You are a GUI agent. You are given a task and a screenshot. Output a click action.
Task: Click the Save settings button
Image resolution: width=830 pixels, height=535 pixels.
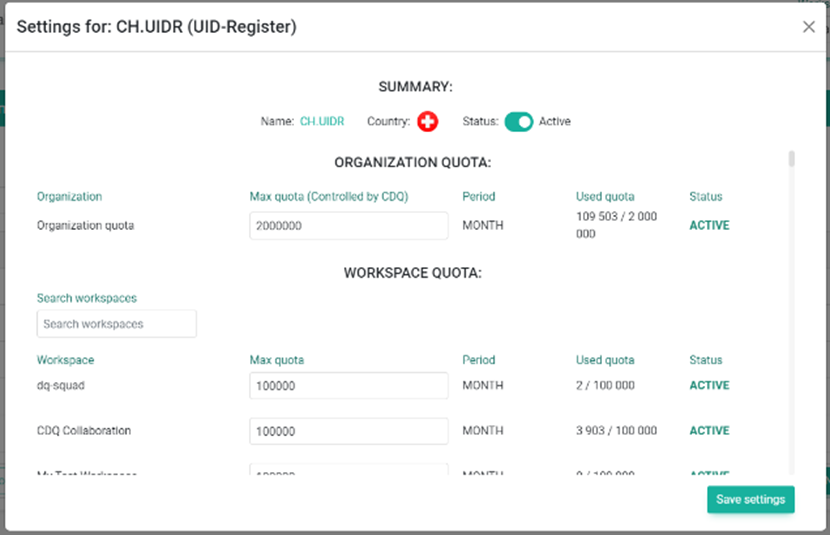tap(750, 500)
